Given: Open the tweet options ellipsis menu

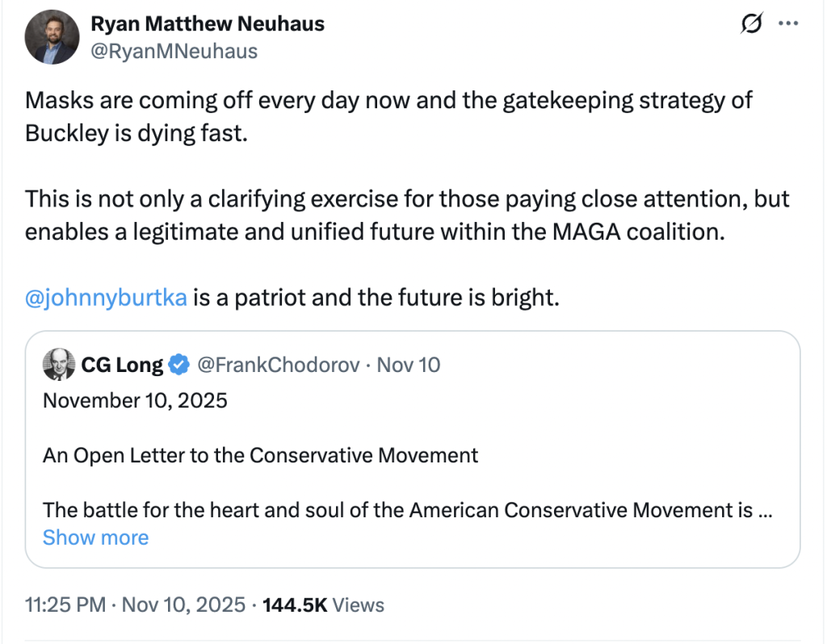Looking at the screenshot, I should pos(789,24).
